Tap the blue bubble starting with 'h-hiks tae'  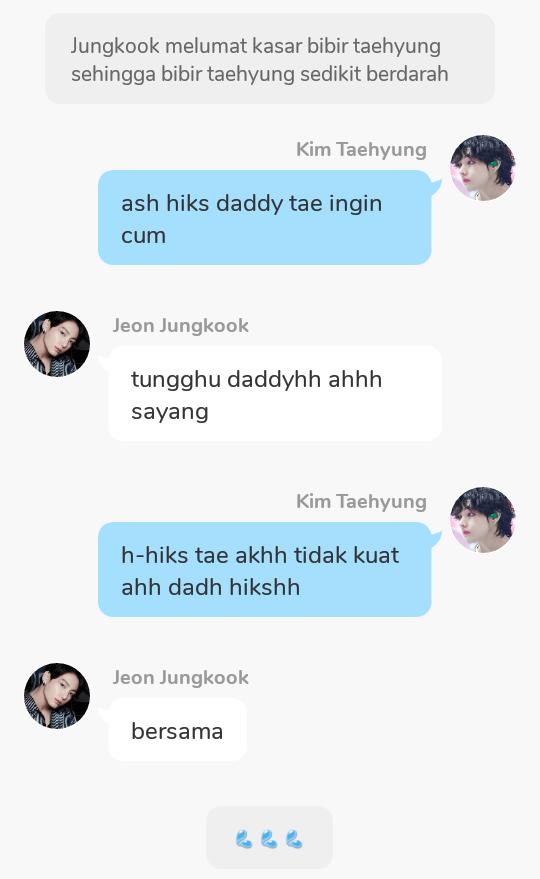(265, 570)
